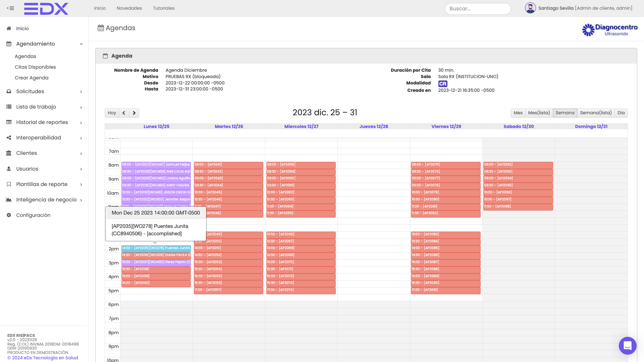
Task: Select the 16:30 AP2040 slot on Monday
Action: [x=156, y=283]
